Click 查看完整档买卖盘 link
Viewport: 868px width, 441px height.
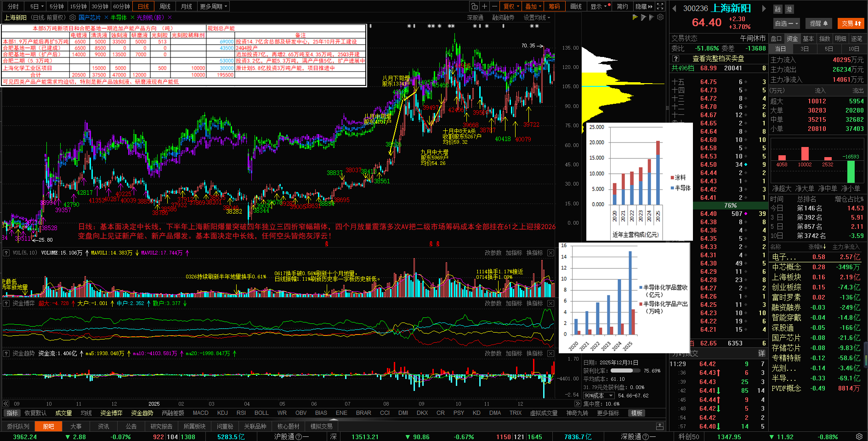click(x=718, y=59)
